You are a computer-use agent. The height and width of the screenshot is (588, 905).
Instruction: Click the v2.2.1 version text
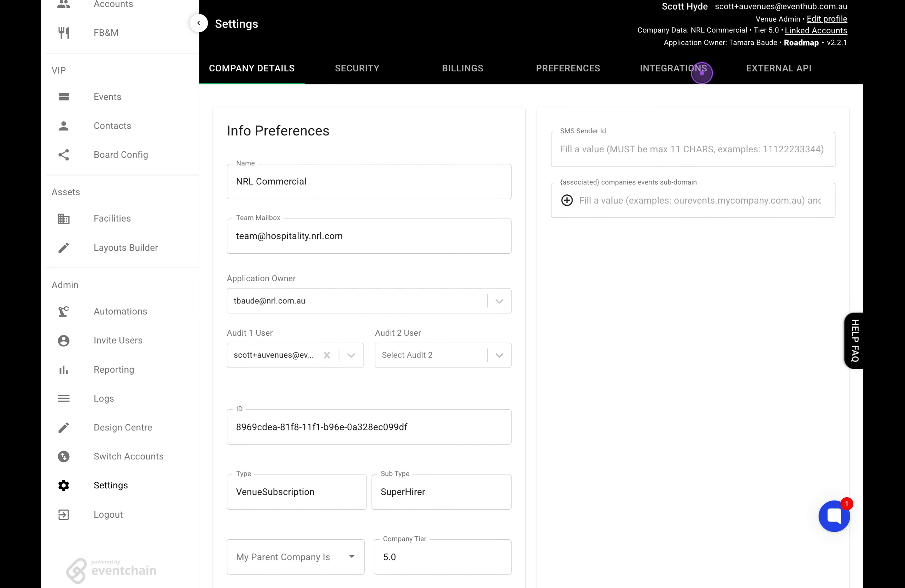837,42
